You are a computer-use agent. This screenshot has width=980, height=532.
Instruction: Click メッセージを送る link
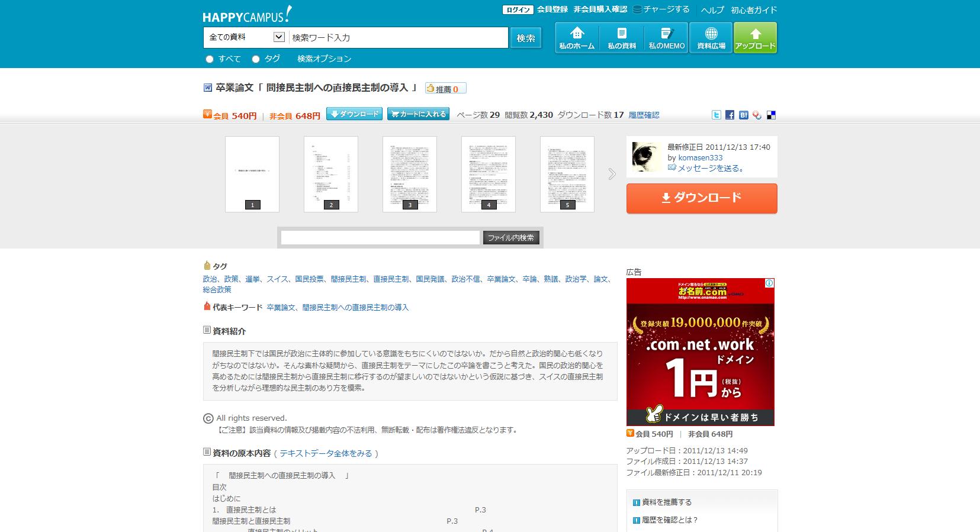coord(710,168)
